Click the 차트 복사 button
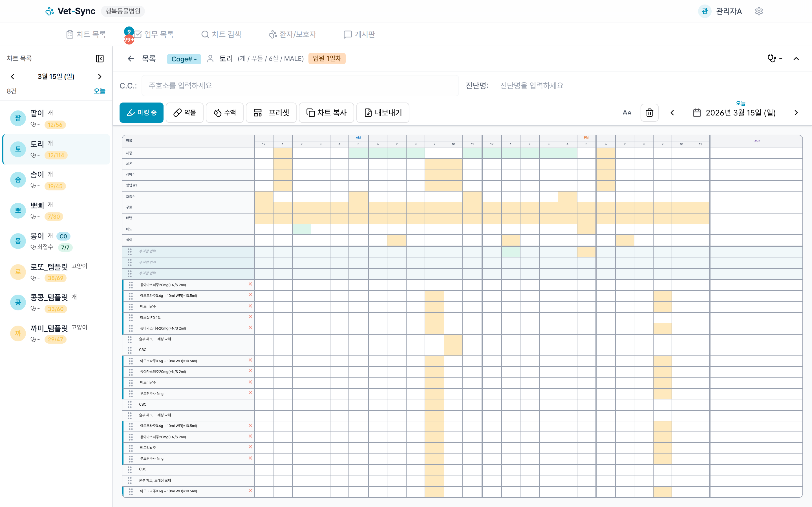 [326, 113]
